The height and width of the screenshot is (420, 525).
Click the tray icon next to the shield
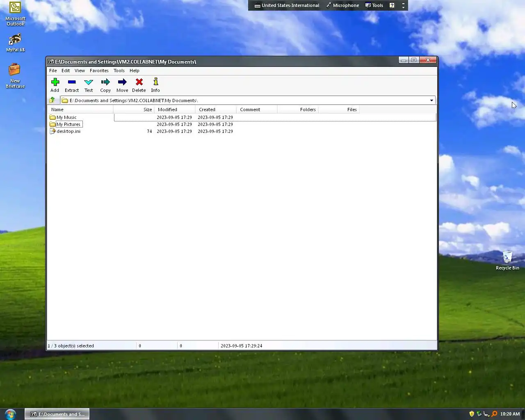click(x=479, y=414)
